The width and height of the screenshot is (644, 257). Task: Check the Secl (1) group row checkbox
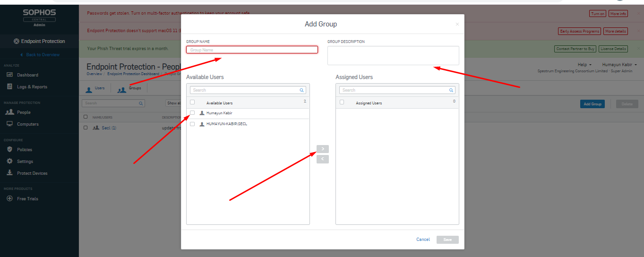[86, 128]
